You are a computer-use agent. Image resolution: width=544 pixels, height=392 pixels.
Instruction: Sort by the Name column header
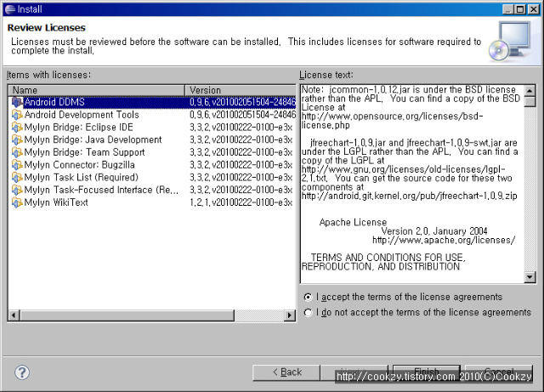(x=96, y=90)
